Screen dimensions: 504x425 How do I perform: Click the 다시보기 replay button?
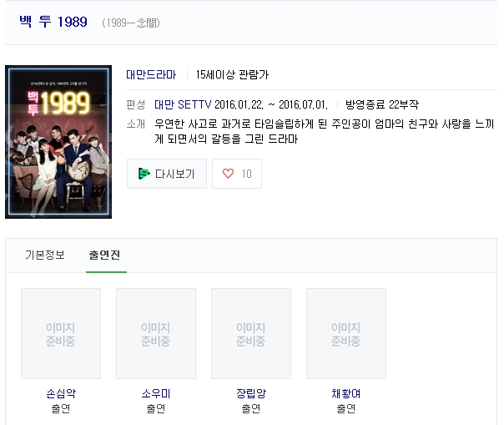pos(167,174)
